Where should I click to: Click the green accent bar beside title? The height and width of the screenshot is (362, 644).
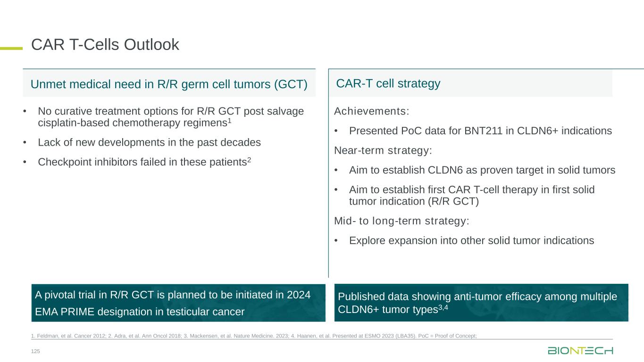point(11,48)
